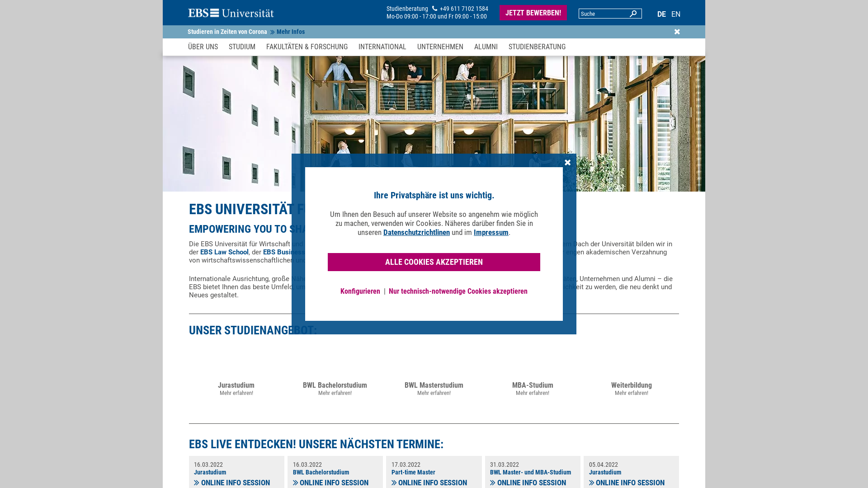This screenshot has width=868, height=488.
Task: Open the Datenschutzrichtlinien link
Action: coord(416,233)
